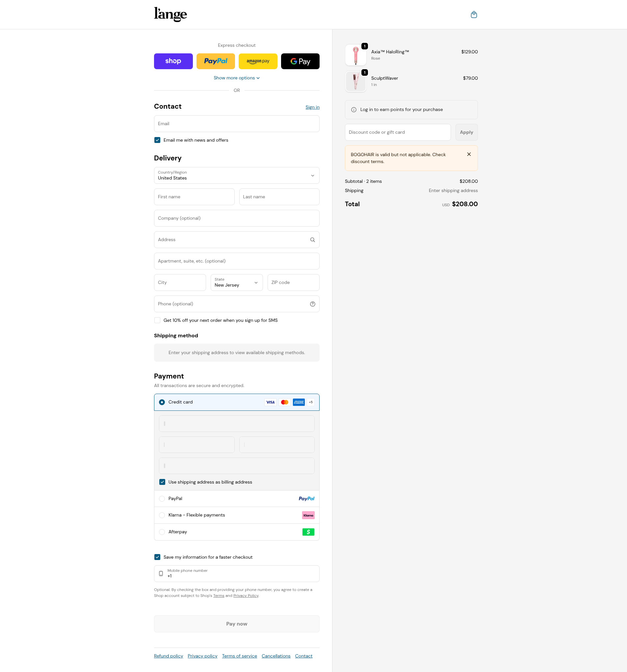Pay with the Shop express button
Image resolution: width=627 pixels, height=672 pixels.
click(173, 61)
